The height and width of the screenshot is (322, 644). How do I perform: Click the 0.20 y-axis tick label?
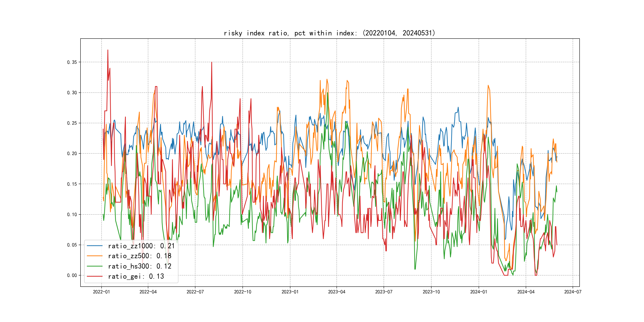(72, 153)
